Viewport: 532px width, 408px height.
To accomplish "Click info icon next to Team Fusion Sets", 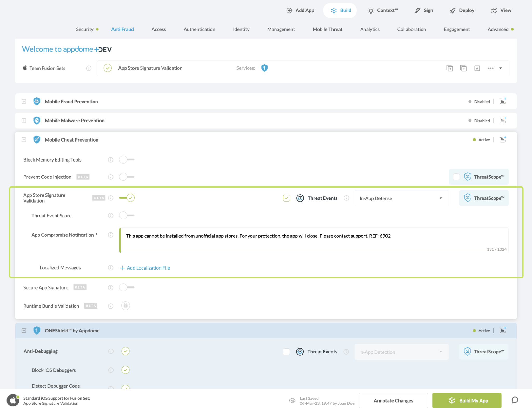I will pyautogui.click(x=89, y=68).
